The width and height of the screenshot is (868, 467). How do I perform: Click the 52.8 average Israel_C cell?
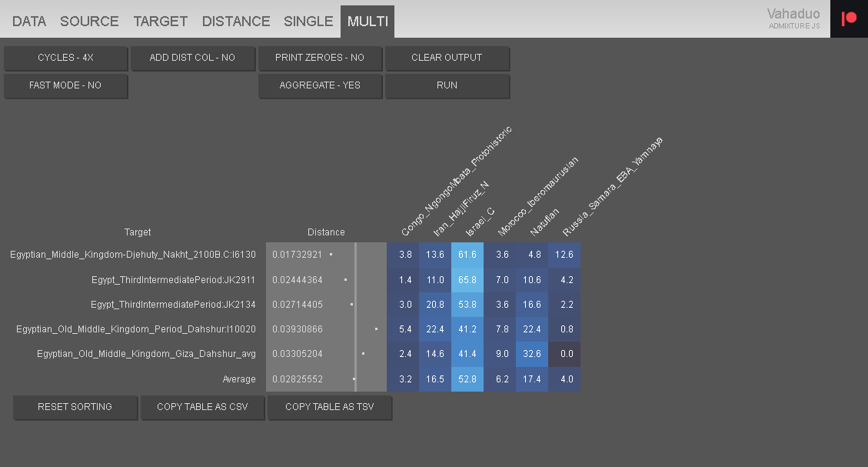pyautogui.click(x=467, y=379)
